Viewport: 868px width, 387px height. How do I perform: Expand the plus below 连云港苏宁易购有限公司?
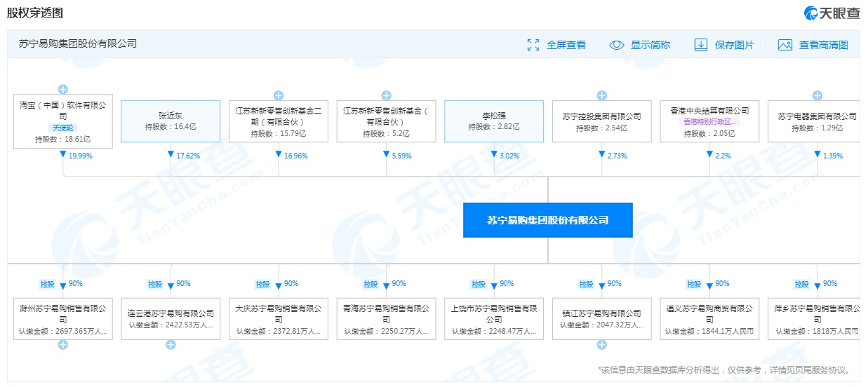(171, 345)
